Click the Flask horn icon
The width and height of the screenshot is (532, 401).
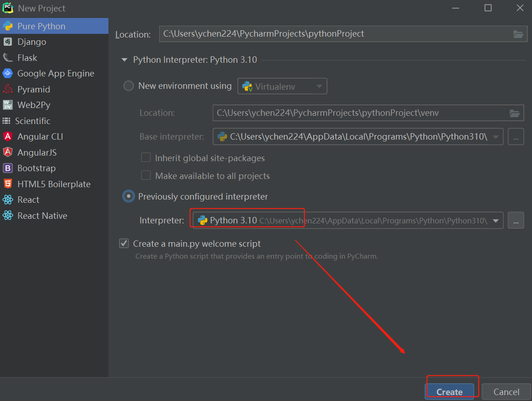click(x=8, y=57)
